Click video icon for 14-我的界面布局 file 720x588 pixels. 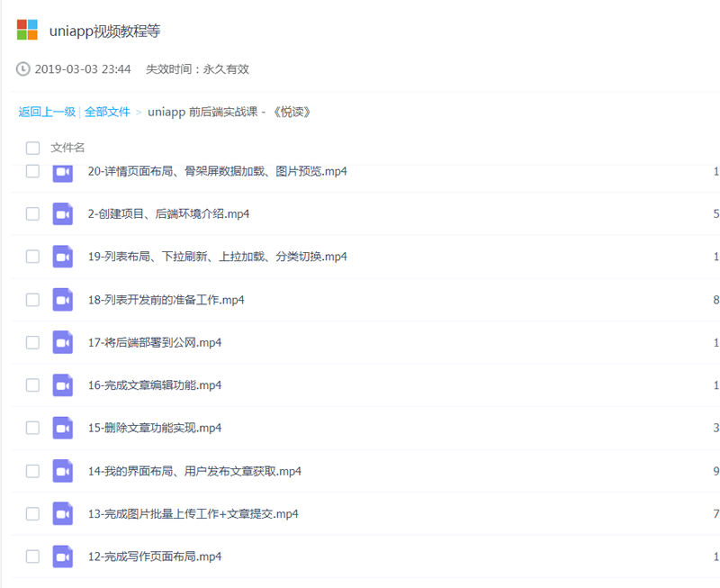[x=62, y=471]
